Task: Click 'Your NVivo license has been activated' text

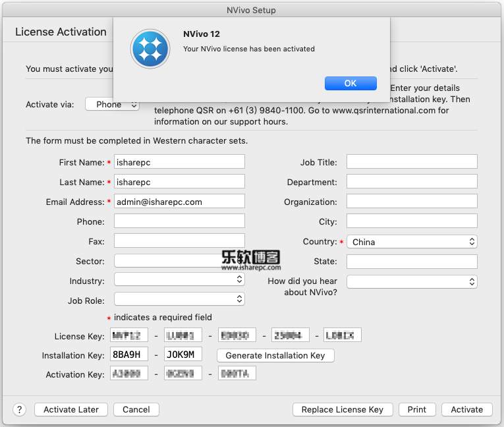Action: (x=249, y=49)
